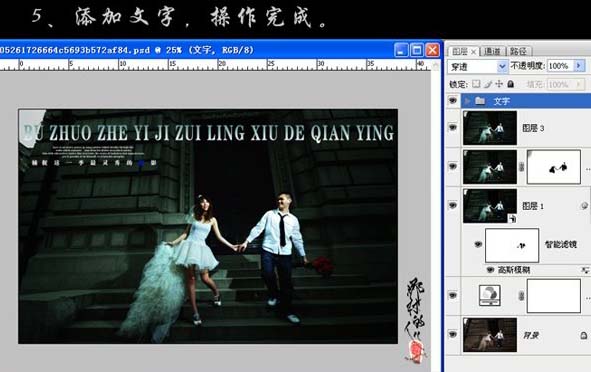591x372 pixels.
Task: Click the lock all padlock icon
Action: pyautogui.click(x=511, y=84)
